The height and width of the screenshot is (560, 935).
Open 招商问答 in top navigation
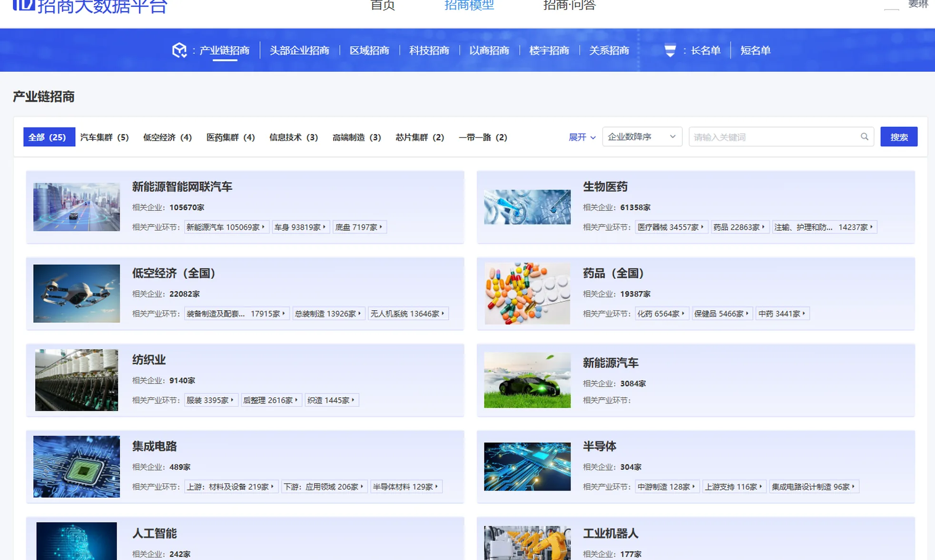569,5
